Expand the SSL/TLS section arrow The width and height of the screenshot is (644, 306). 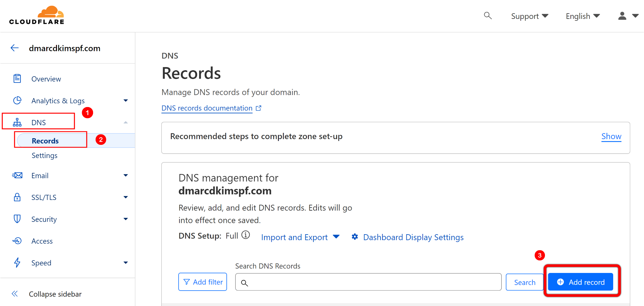tap(126, 197)
